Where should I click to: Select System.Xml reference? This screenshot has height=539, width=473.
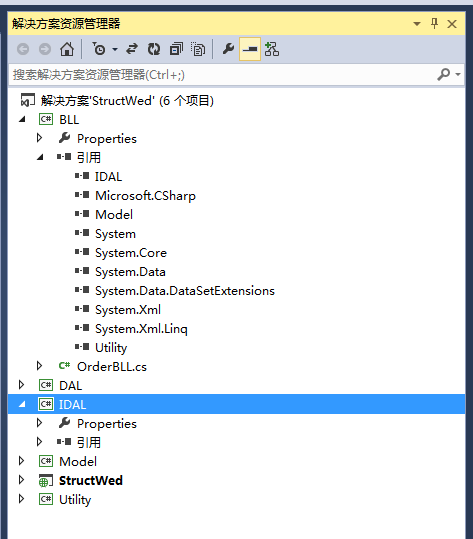tap(128, 310)
